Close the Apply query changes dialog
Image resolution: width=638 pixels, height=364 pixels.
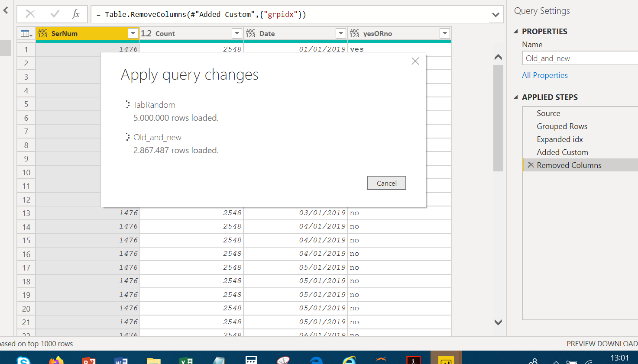(x=415, y=61)
